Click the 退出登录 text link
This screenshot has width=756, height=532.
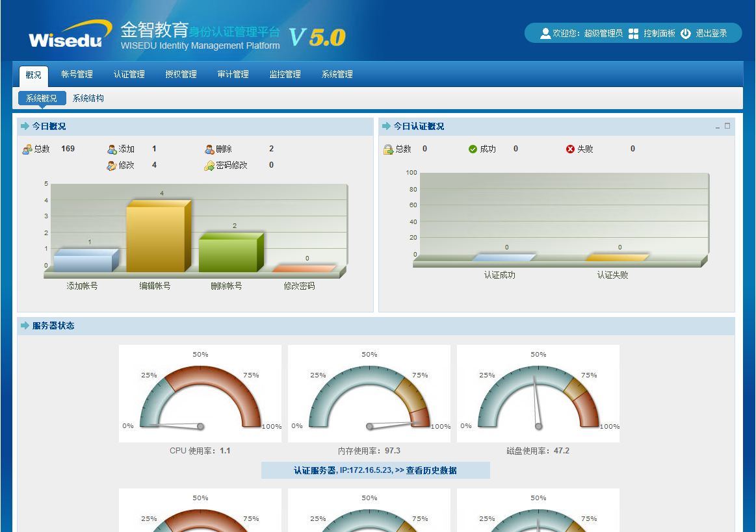711,34
